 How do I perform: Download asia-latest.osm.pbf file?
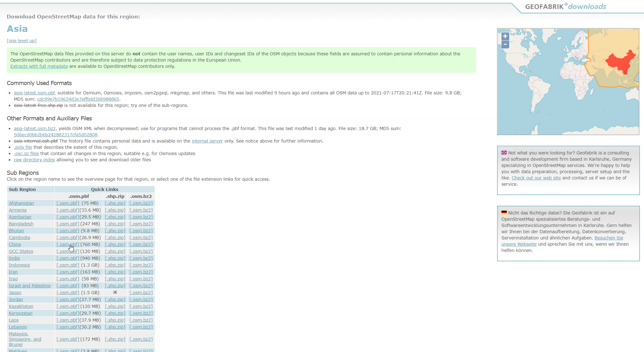(35, 93)
